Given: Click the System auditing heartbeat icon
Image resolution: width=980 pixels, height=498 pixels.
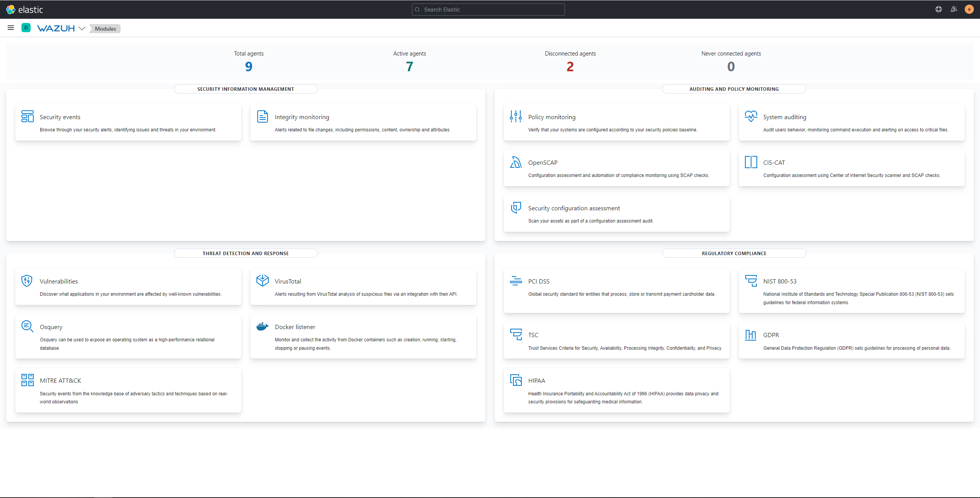Looking at the screenshot, I should point(751,116).
